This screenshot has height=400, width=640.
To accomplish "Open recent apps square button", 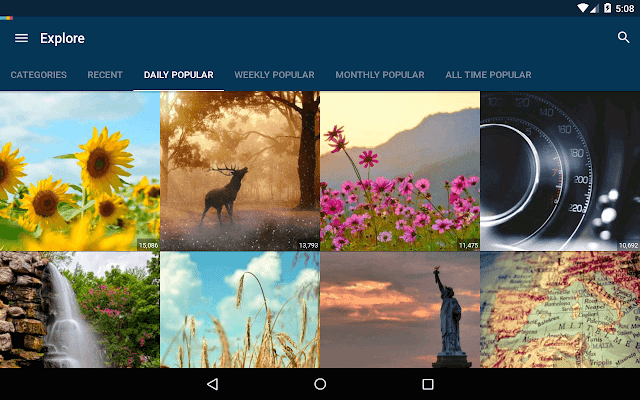I will click(x=428, y=384).
